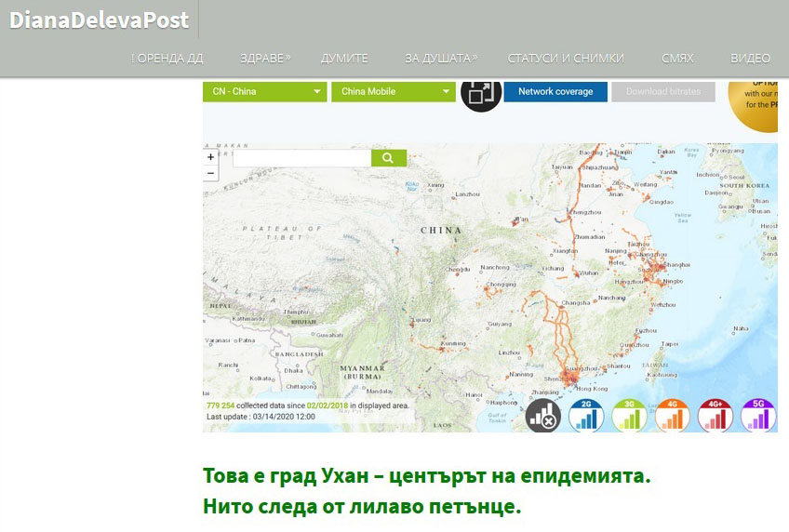Screen dimensions: 789x532
Task: Click the green map search magnifier
Action: (x=389, y=158)
